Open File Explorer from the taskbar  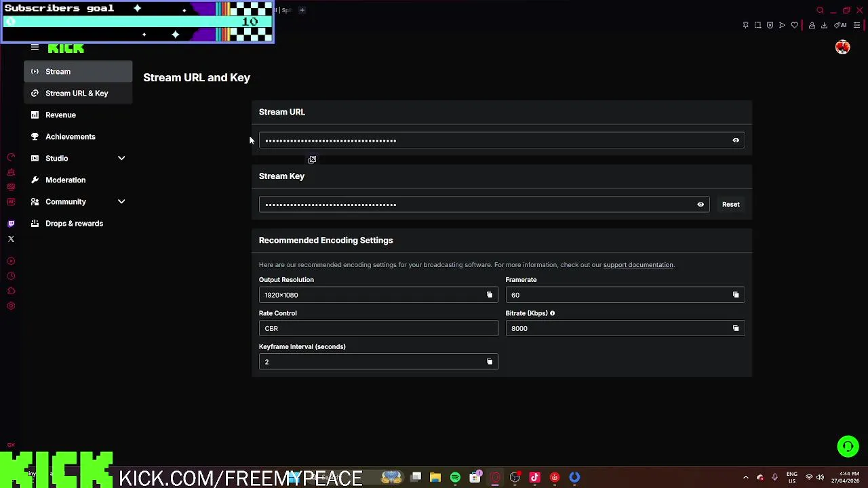[x=435, y=477]
